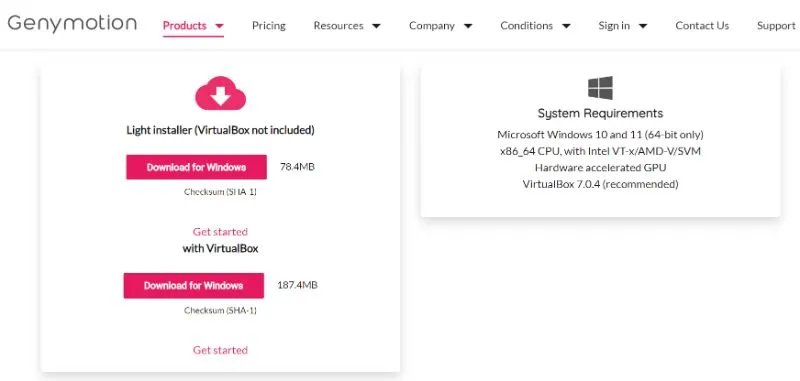Open Checksum (SHA-1) under VirtualBox installer

point(220,310)
